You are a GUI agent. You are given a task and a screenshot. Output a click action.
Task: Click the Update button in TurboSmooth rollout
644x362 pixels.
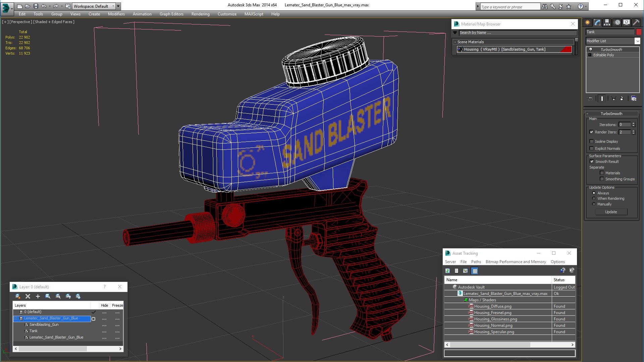pyautogui.click(x=611, y=212)
